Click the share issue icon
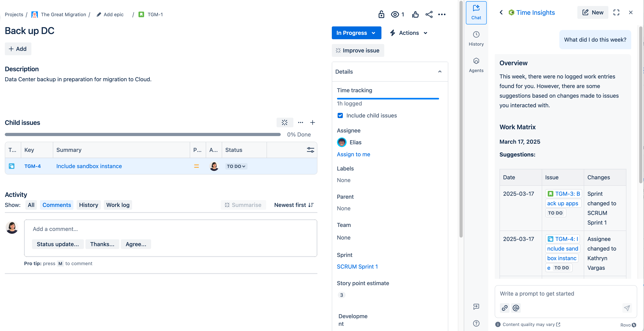Image resolution: width=644 pixels, height=331 pixels. coord(429,14)
